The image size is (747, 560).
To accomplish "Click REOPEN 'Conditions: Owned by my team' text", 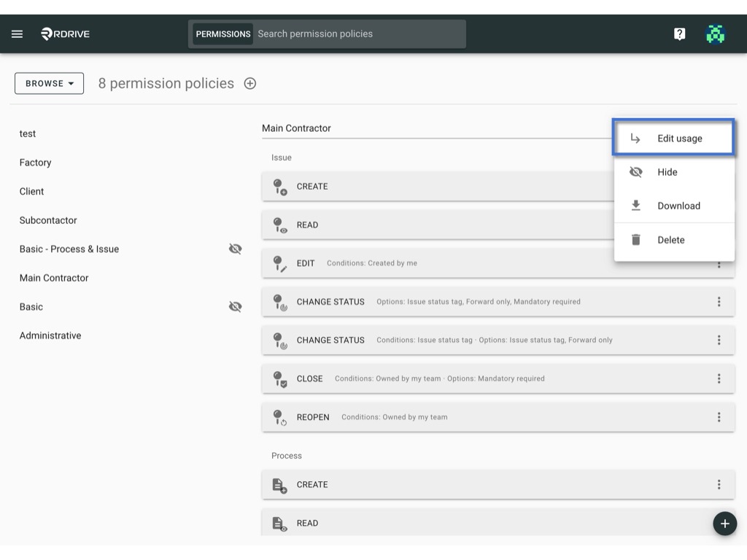I will tap(395, 417).
